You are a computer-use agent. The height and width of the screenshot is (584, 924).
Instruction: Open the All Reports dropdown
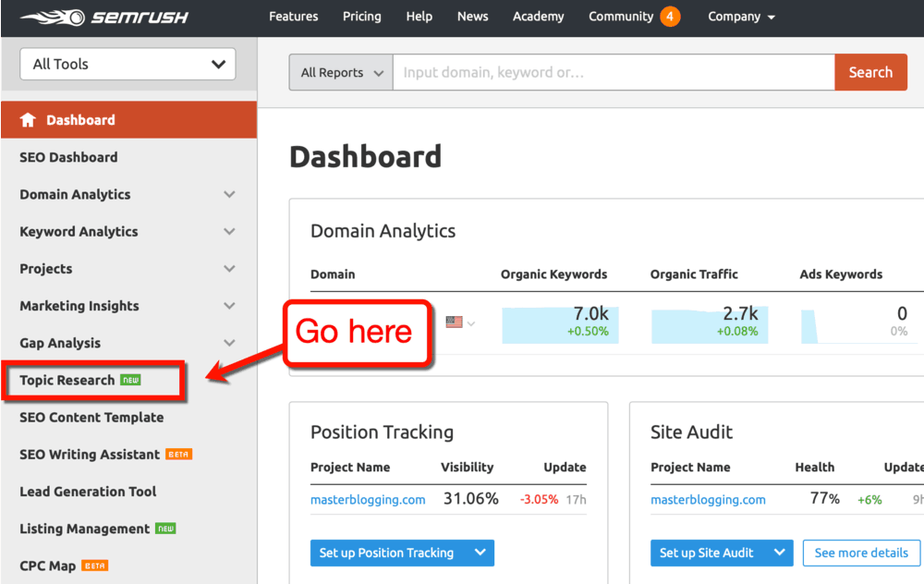point(340,71)
